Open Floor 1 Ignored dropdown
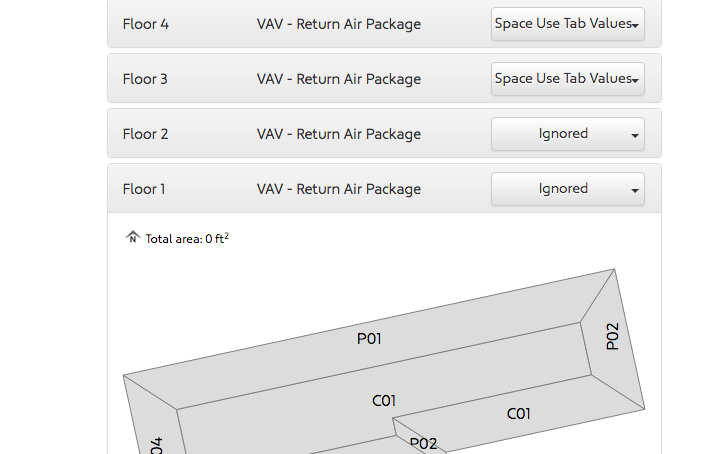This screenshot has width=712, height=454. click(568, 189)
